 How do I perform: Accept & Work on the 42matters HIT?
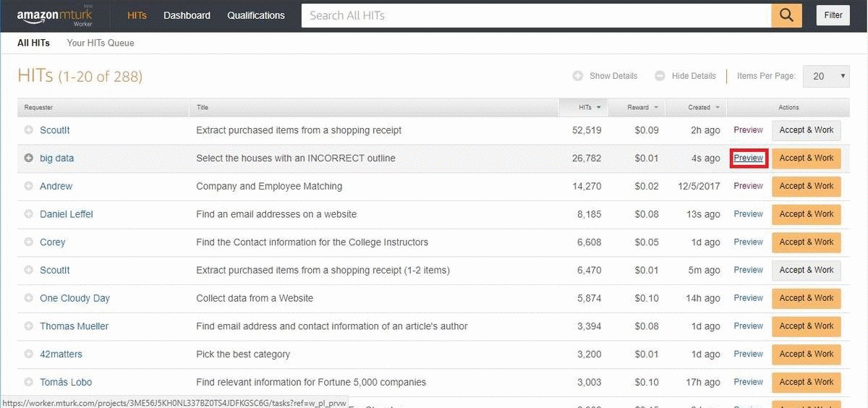tap(807, 354)
